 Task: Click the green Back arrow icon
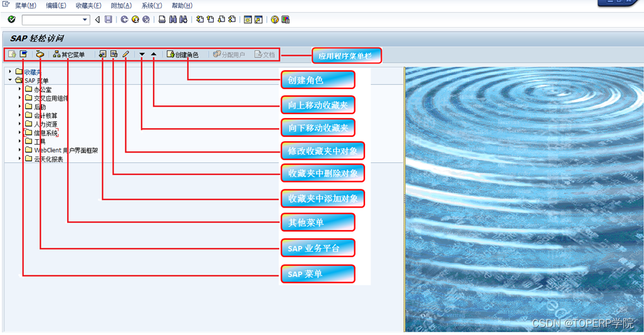point(124,19)
